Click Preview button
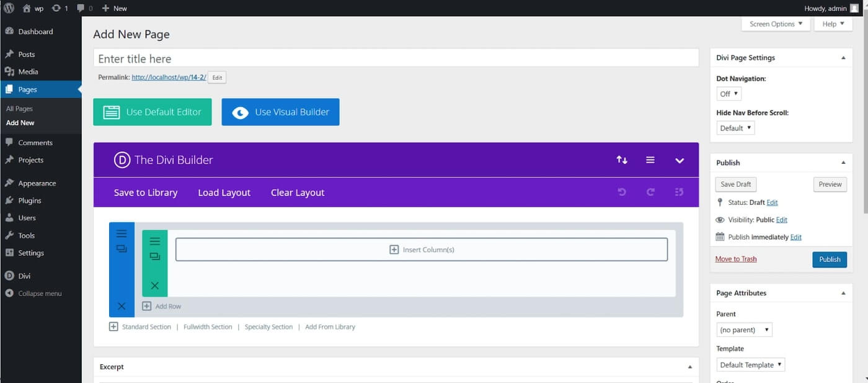868x383 pixels. [830, 184]
